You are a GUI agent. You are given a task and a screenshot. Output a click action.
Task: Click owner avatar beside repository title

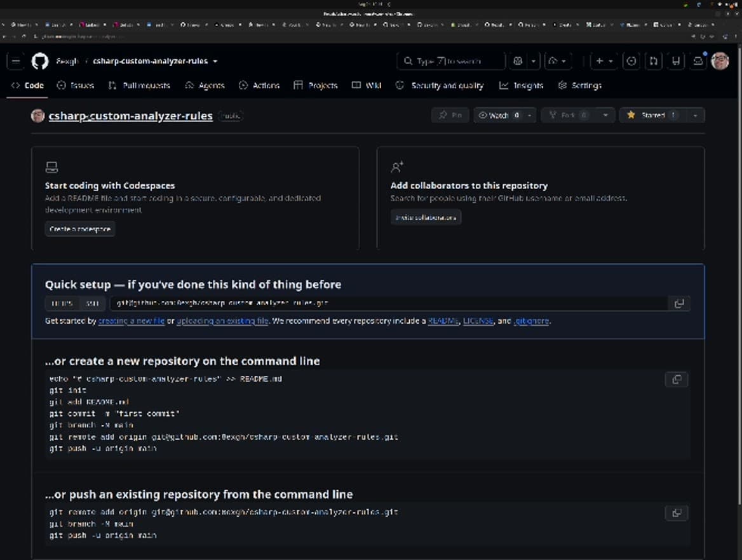[x=38, y=116]
